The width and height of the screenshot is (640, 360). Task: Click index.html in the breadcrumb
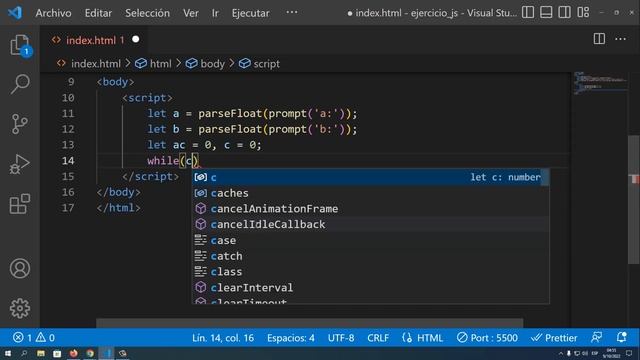coord(96,64)
